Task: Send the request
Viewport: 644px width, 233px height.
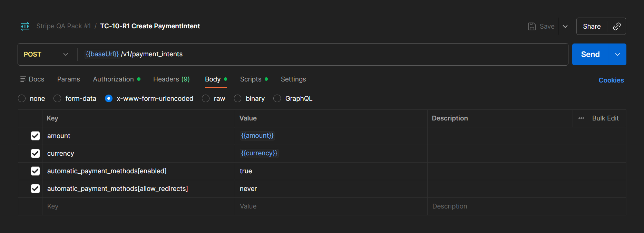Action: click(x=591, y=55)
